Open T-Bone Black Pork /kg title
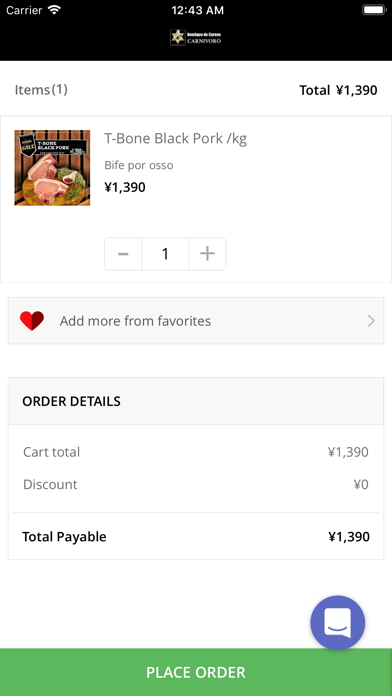 (175, 138)
